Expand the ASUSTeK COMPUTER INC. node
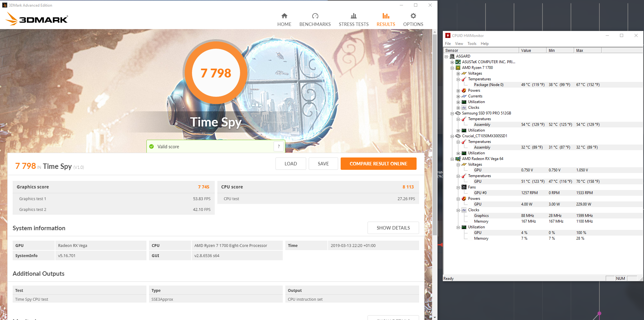 pos(452,62)
